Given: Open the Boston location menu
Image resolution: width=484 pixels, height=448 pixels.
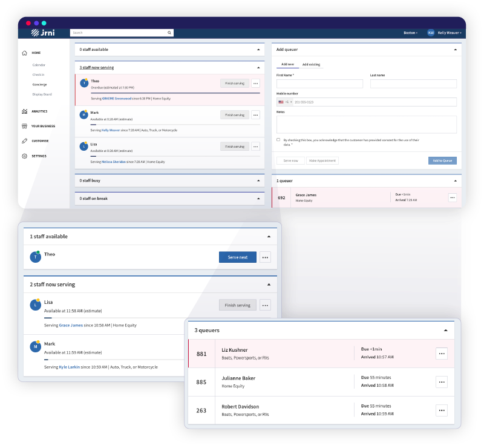Looking at the screenshot, I should pos(410,32).
